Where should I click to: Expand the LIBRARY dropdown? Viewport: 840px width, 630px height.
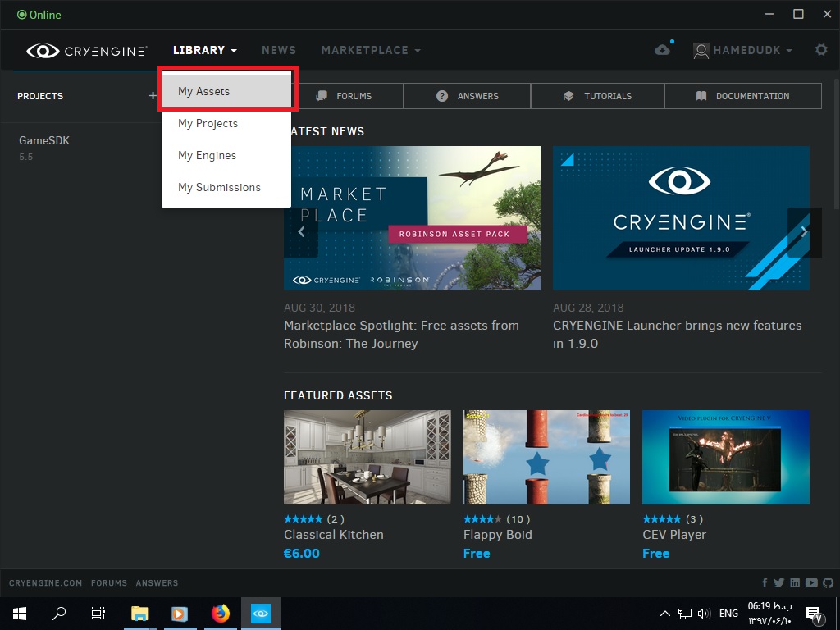tap(204, 50)
